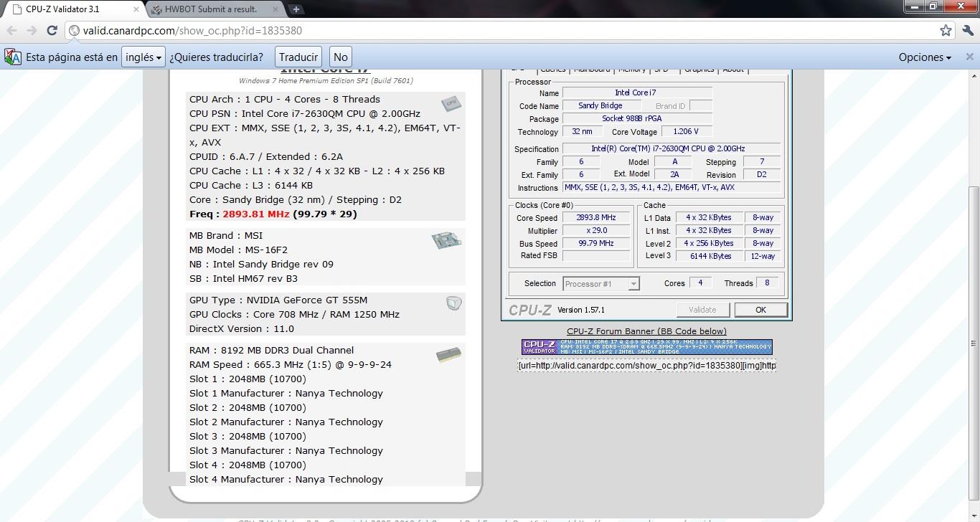Click the Package Socket 988B rPGA field

[637, 119]
